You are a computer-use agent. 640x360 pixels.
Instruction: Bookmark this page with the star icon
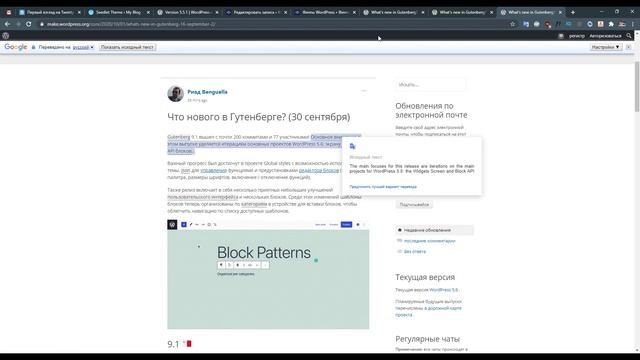[x=513, y=24]
